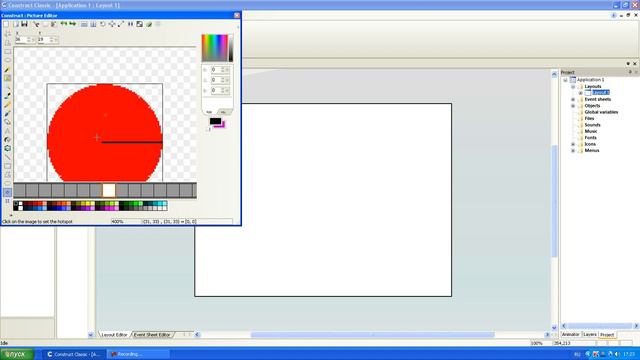Click the Undo green arrow in Picture Editor
This screenshot has width=640, height=360.
pos(64,24)
